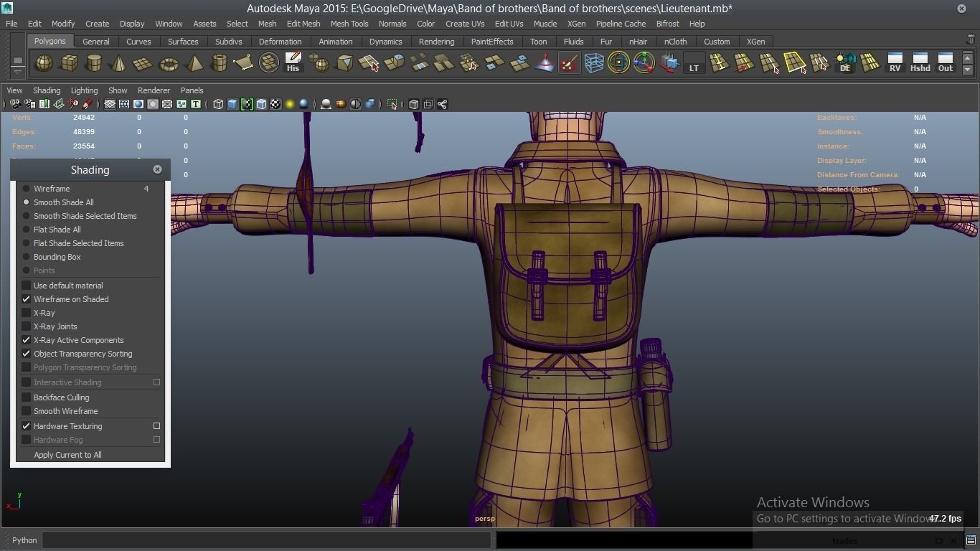Open the Edit Mesh menu
The height and width of the screenshot is (551, 980).
(x=303, y=24)
